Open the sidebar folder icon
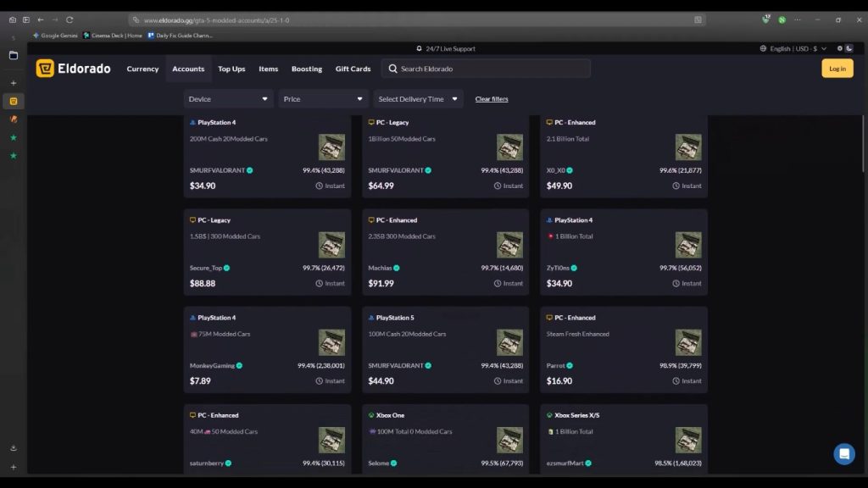868x488 pixels. point(14,55)
